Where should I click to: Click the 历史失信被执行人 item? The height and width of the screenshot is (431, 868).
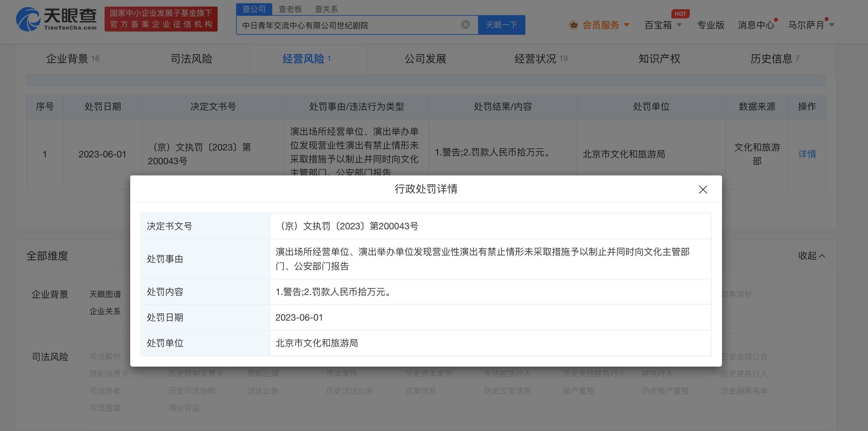pyautogui.click(x=594, y=374)
